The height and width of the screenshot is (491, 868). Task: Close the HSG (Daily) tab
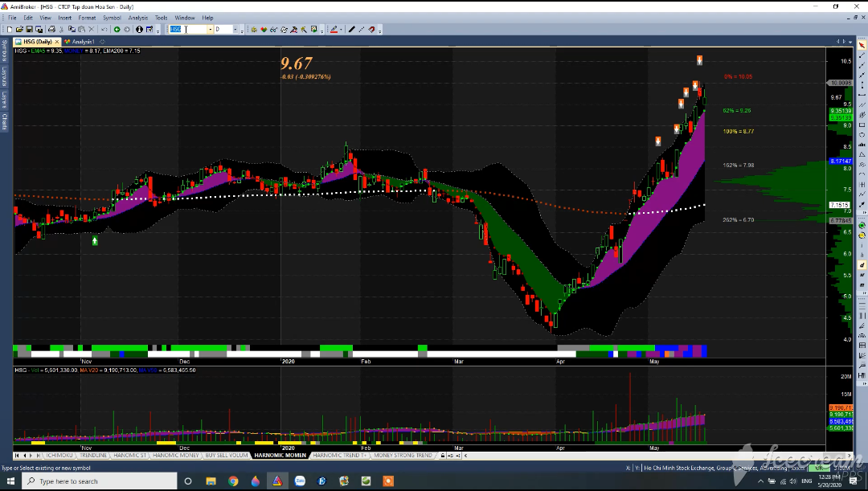tap(56, 42)
